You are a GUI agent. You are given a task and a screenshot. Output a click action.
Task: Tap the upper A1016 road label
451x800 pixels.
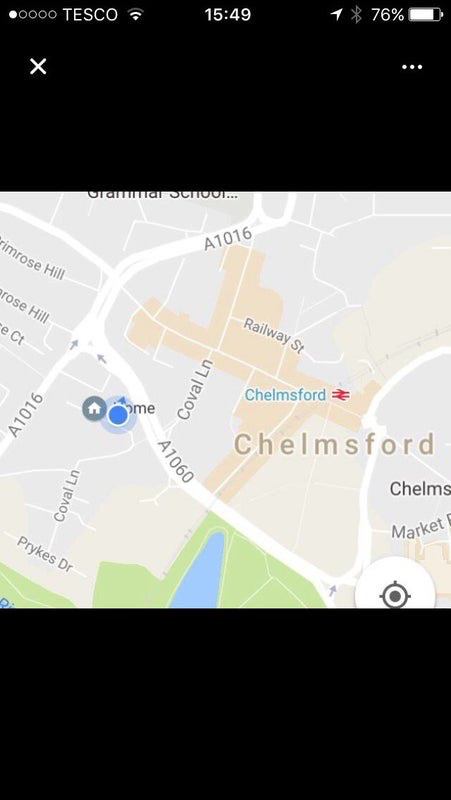point(228,238)
